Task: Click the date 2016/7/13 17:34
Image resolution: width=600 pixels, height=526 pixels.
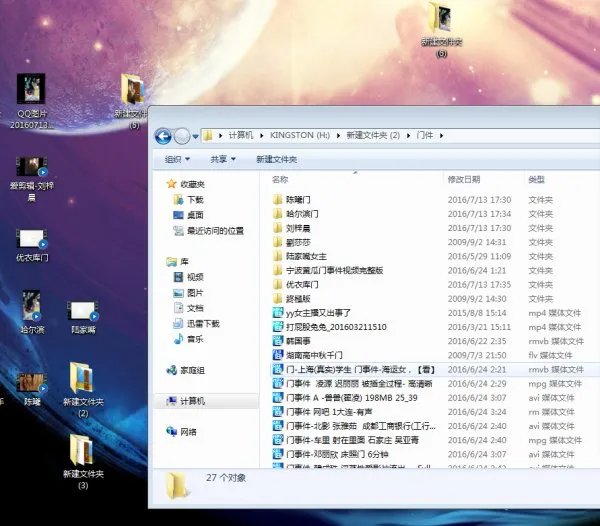Action: [479, 213]
